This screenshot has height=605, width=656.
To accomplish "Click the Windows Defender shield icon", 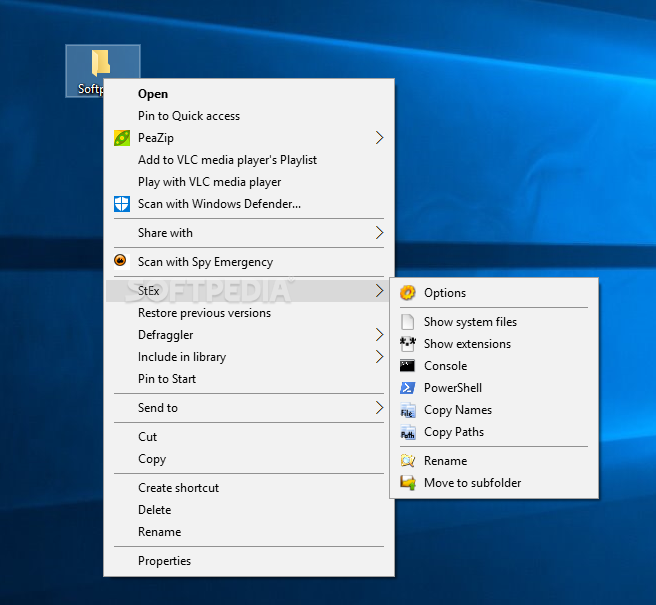I will tap(122, 204).
